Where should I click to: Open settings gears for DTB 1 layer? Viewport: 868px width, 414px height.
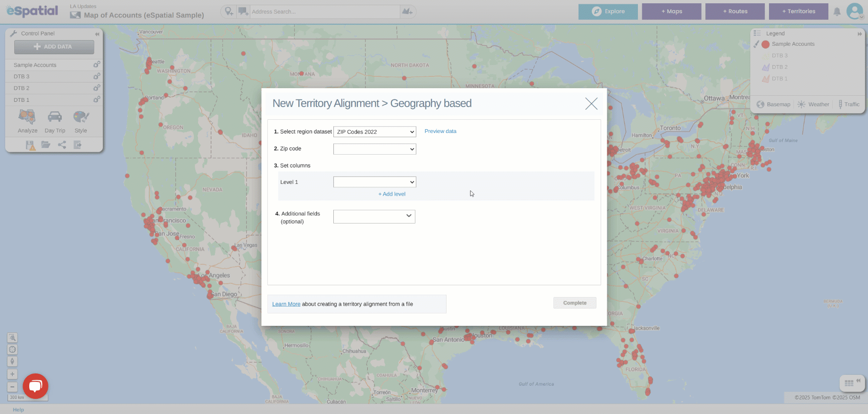point(97,99)
